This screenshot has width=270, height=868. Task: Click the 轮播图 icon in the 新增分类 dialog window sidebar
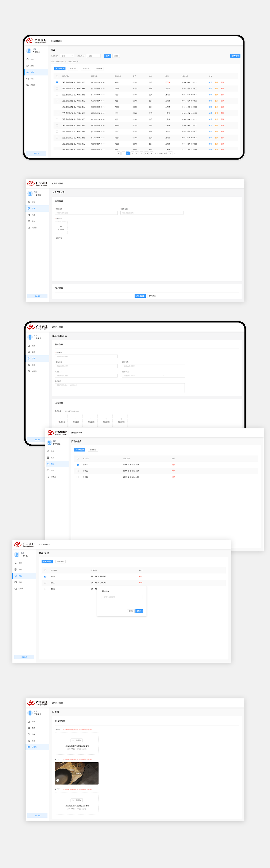pos(16,589)
